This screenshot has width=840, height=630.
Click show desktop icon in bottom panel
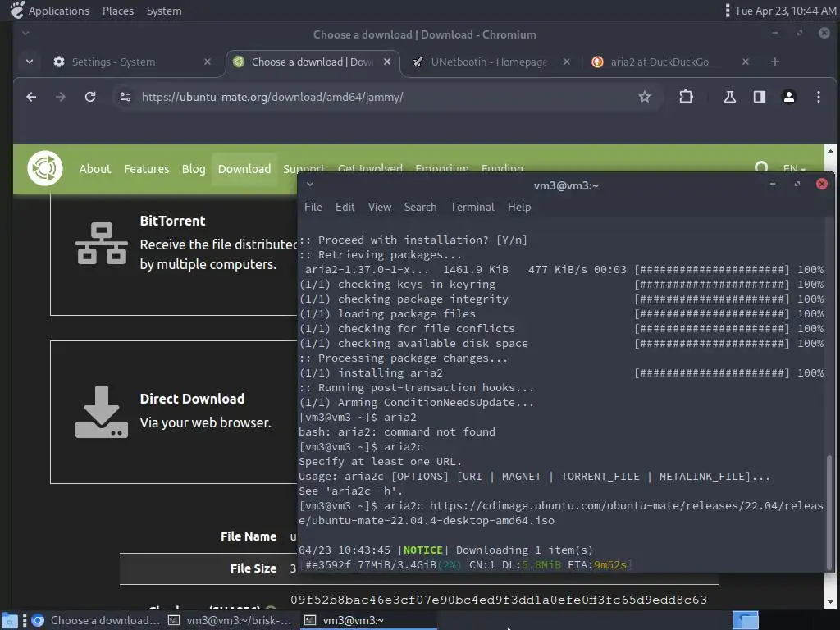click(x=10, y=620)
